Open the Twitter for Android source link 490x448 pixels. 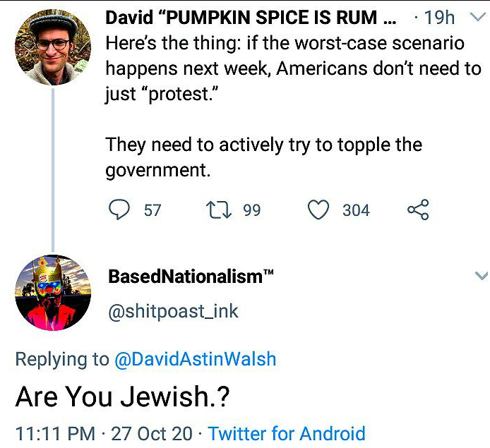click(287, 432)
